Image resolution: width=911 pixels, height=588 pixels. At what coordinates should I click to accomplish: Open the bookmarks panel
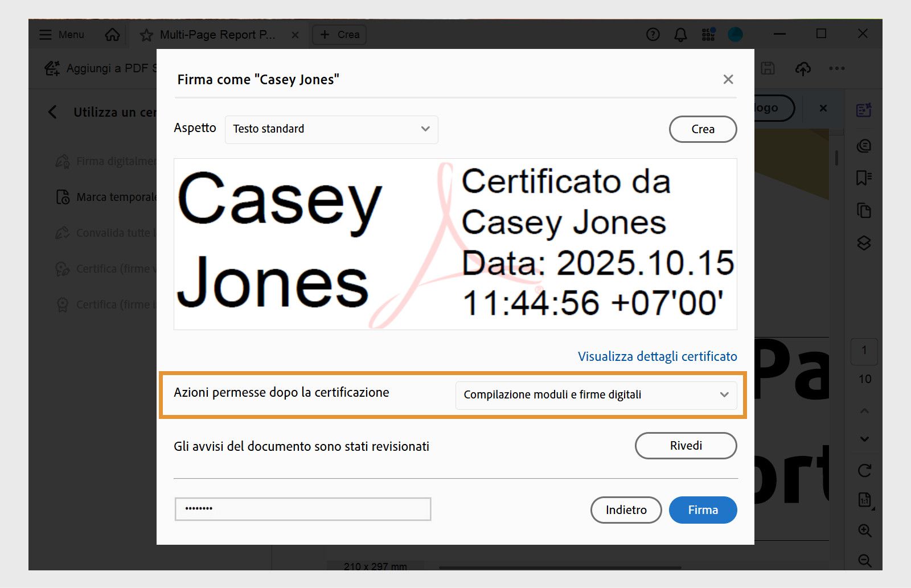coord(864,178)
